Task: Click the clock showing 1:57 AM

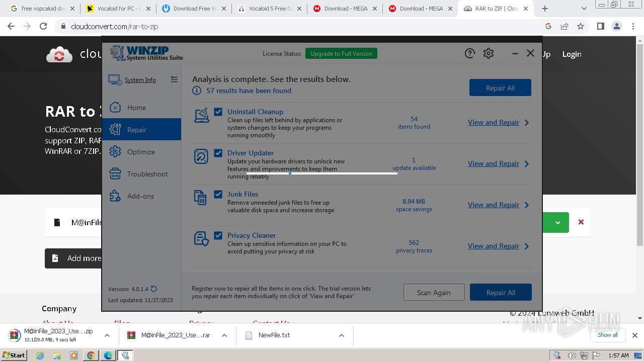Action: pyautogui.click(x=618, y=355)
